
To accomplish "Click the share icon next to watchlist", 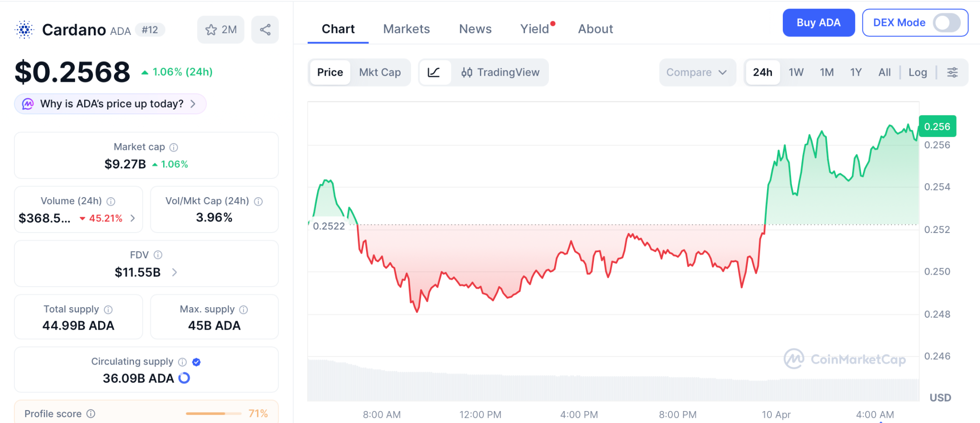I will click(x=265, y=30).
